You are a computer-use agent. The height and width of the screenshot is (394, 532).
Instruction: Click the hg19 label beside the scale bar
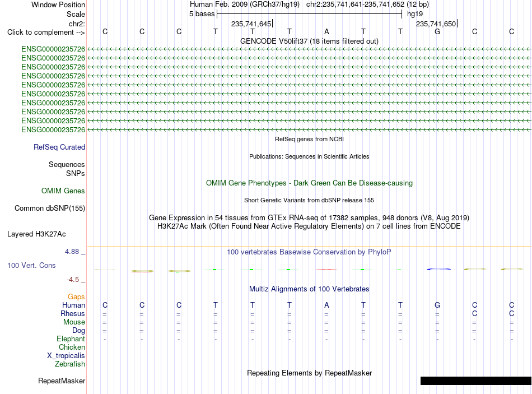(x=415, y=14)
